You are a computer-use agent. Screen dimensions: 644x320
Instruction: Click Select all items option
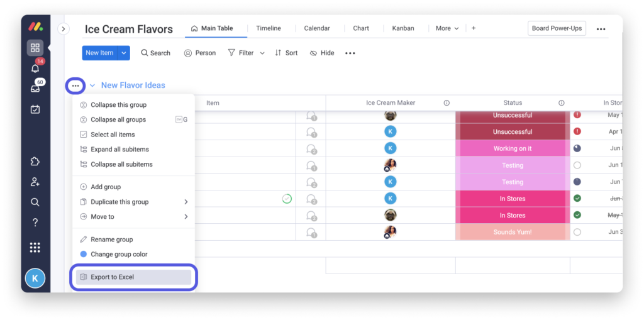[x=113, y=135]
